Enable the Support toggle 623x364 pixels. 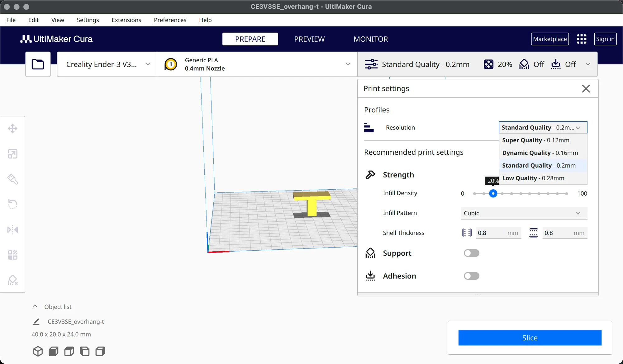pyautogui.click(x=471, y=253)
